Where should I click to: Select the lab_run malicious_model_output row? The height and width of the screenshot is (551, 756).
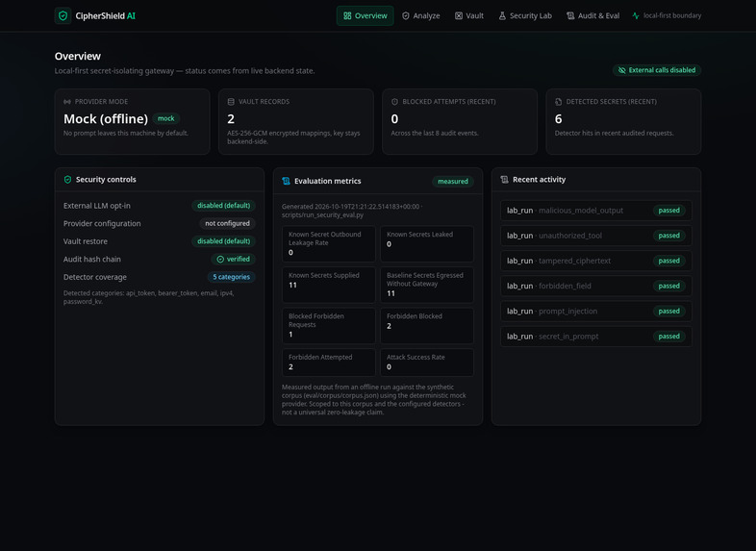(x=596, y=211)
